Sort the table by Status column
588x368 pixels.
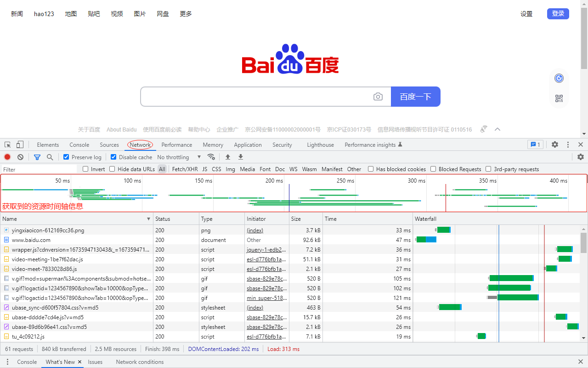tap(176, 219)
